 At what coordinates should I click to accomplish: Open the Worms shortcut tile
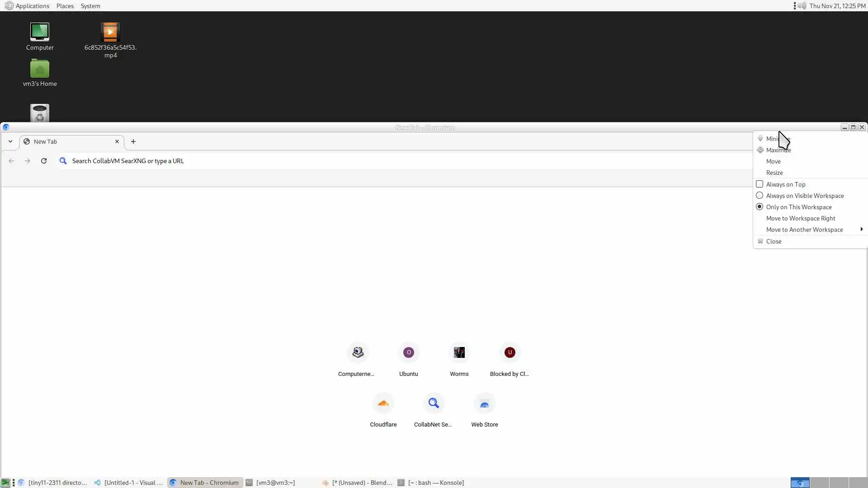(459, 353)
